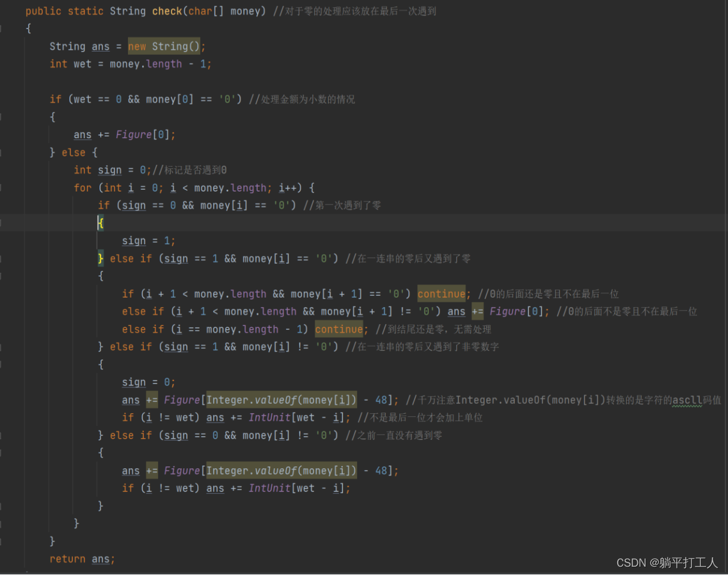This screenshot has height=575, width=728.
Task: Click the return ans statement
Action: pyautogui.click(x=82, y=559)
